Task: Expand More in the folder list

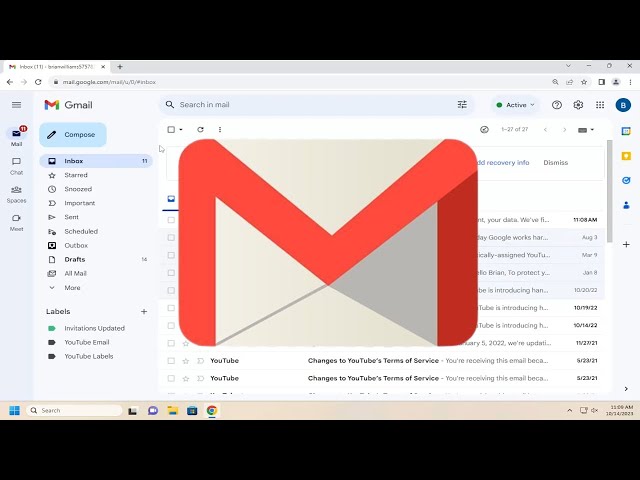Action: [x=72, y=288]
